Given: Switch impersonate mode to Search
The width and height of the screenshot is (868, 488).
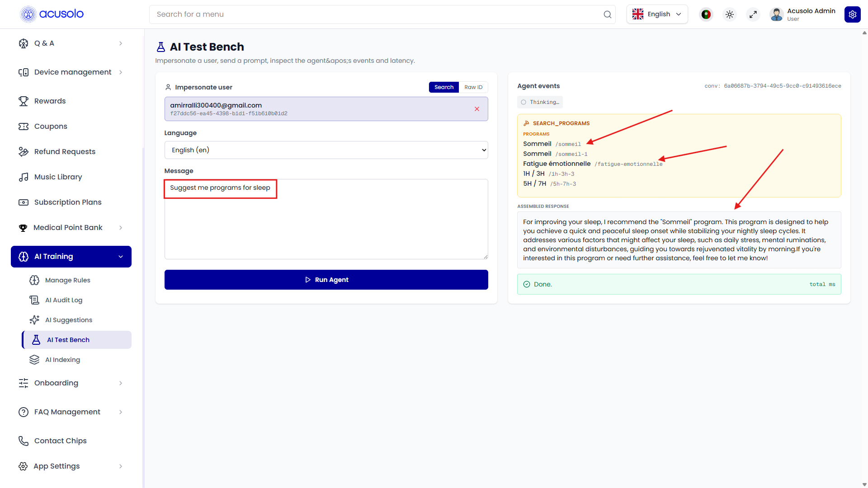Looking at the screenshot, I should (443, 87).
